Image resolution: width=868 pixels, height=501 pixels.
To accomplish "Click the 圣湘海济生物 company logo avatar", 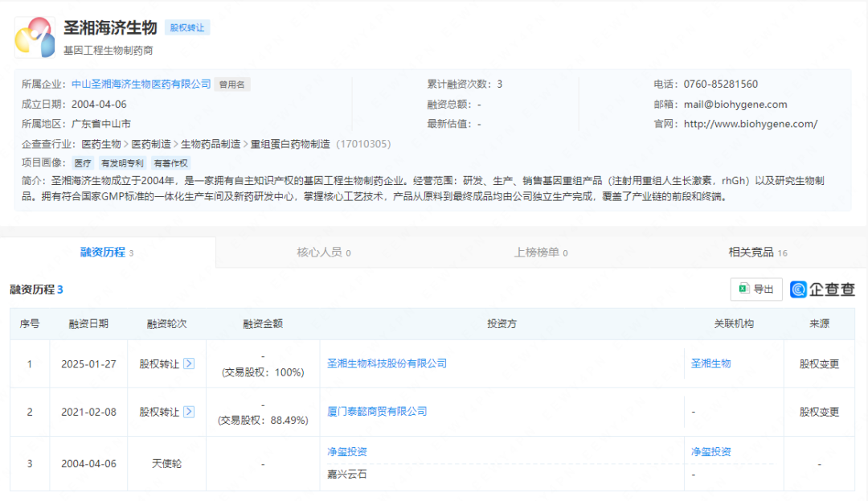I will tap(35, 37).
